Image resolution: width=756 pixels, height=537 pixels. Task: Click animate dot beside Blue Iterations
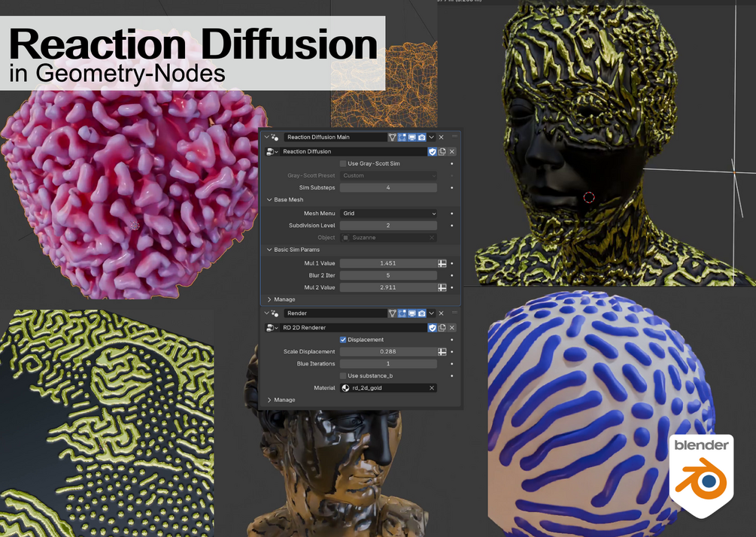pyautogui.click(x=452, y=364)
